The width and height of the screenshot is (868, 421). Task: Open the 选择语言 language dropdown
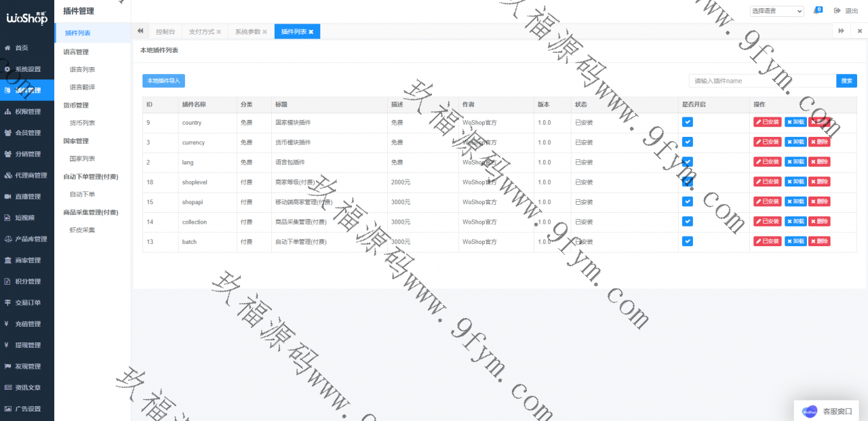(x=776, y=11)
